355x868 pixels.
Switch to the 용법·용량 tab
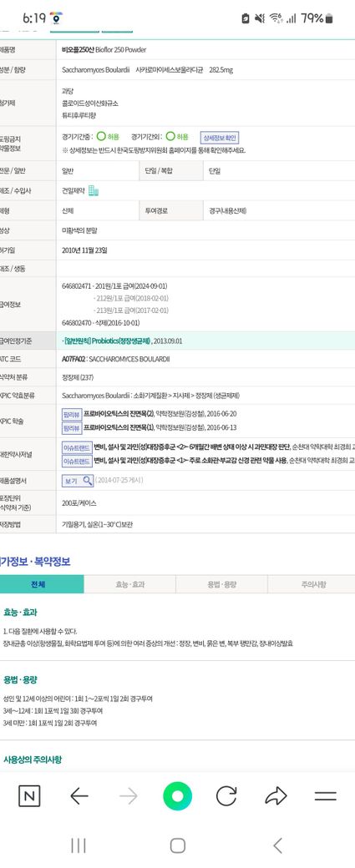[221, 584]
